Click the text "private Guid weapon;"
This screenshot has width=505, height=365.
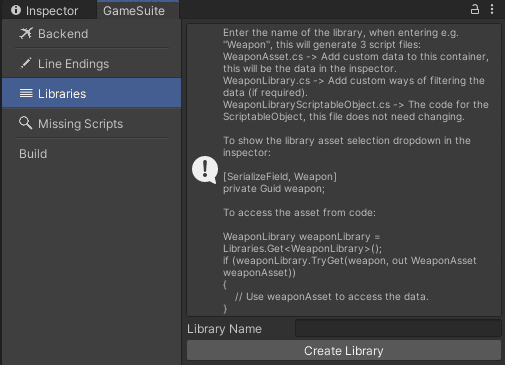274,189
